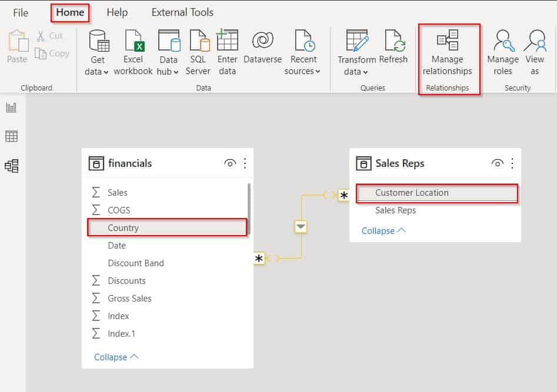Open the Data hub dropdown

[168, 52]
